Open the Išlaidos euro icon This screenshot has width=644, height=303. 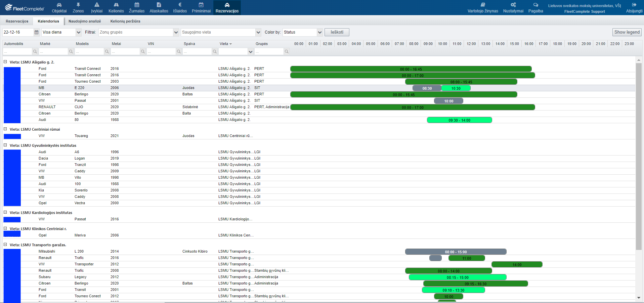pos(180,5)
